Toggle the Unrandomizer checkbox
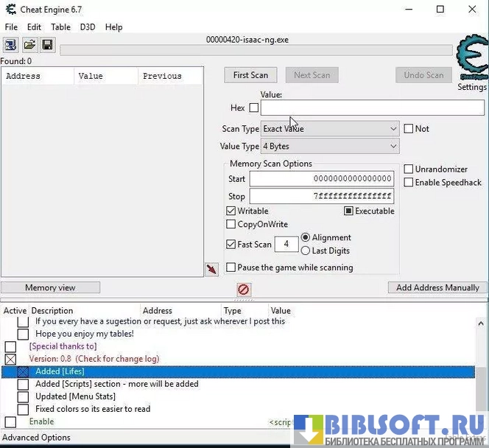 point(409,169)
